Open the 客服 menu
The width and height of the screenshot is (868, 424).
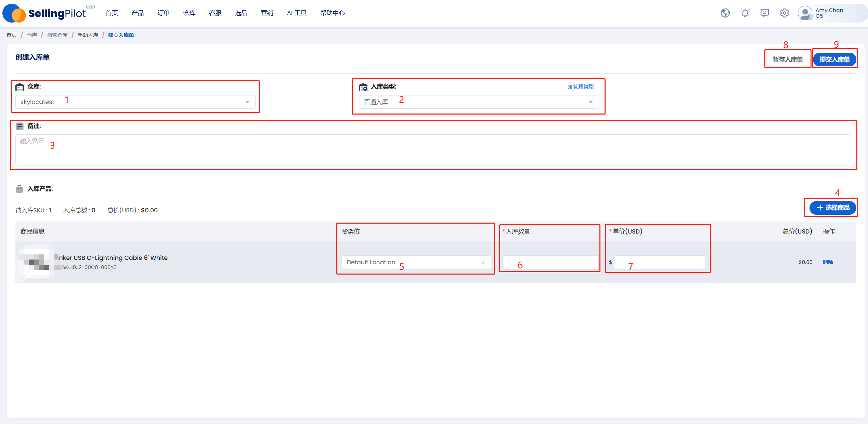pyautogui.click(x=215, y=13)
